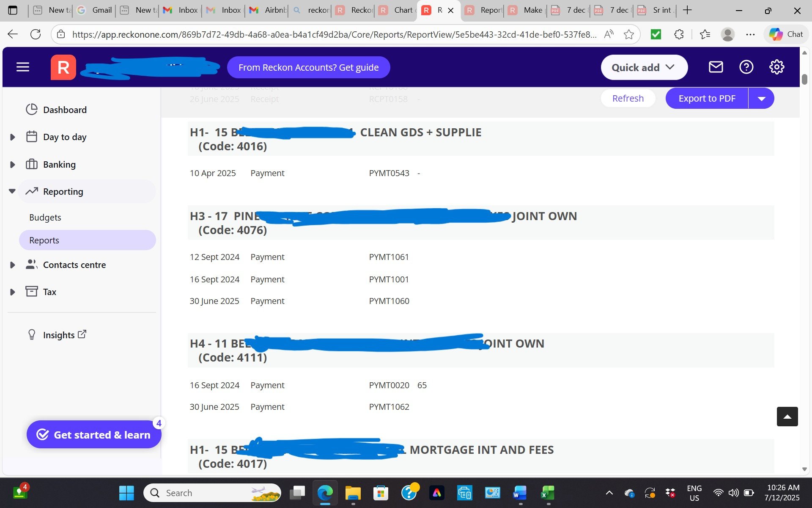Click From Reckon Accounts? Get guide
812x508 pixels.
308,67
